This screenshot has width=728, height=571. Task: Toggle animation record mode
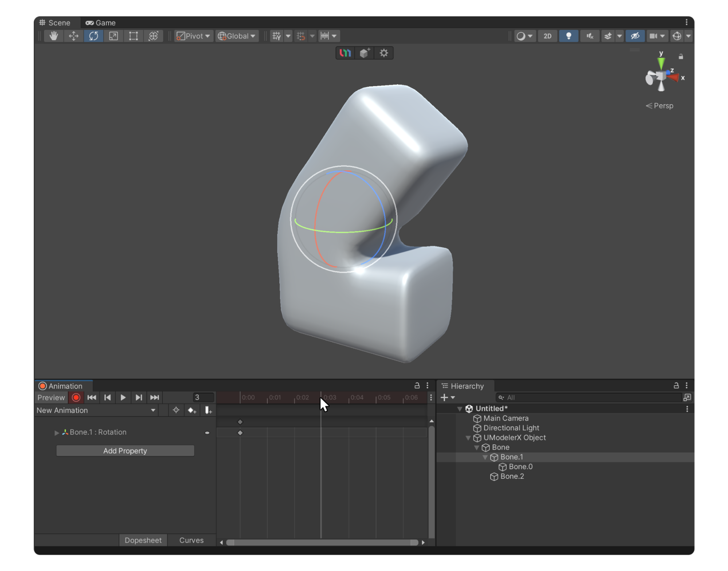76,398
